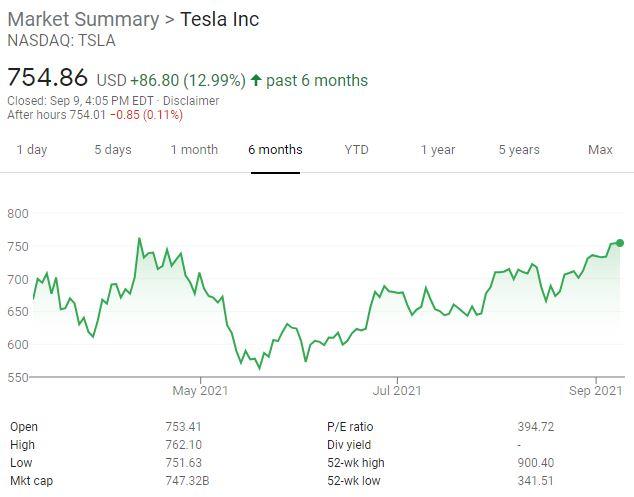Screen dimensions: 634x497
Task: Click the May 2021 axis label
Action: click(201, 391)
